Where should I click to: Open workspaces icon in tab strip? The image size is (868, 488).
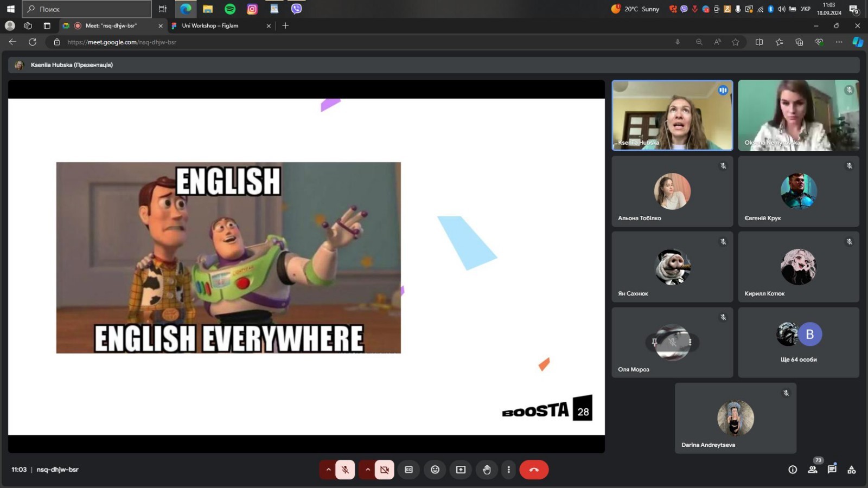pos(28,25)
